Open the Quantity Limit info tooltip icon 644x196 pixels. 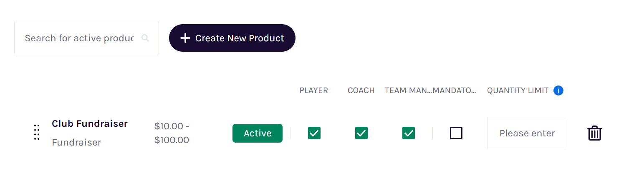(558, 90)
